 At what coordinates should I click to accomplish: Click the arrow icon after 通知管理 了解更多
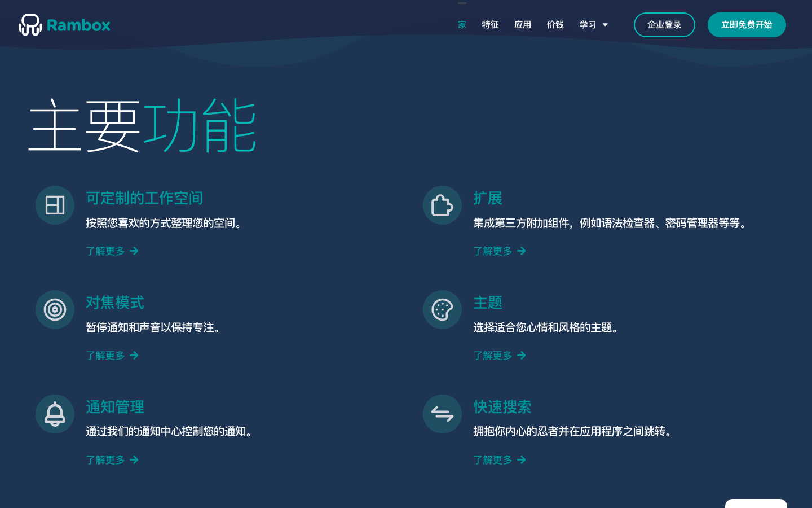[134, 459]
